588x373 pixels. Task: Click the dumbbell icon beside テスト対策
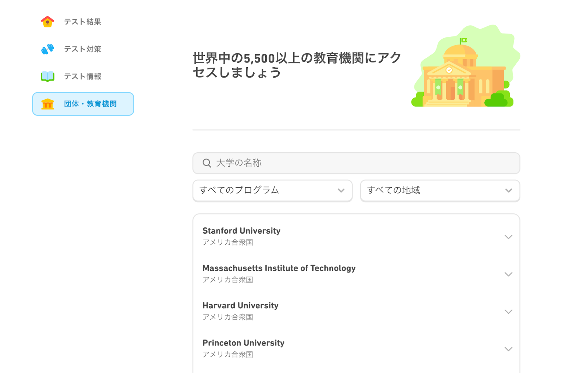point(47,49)
